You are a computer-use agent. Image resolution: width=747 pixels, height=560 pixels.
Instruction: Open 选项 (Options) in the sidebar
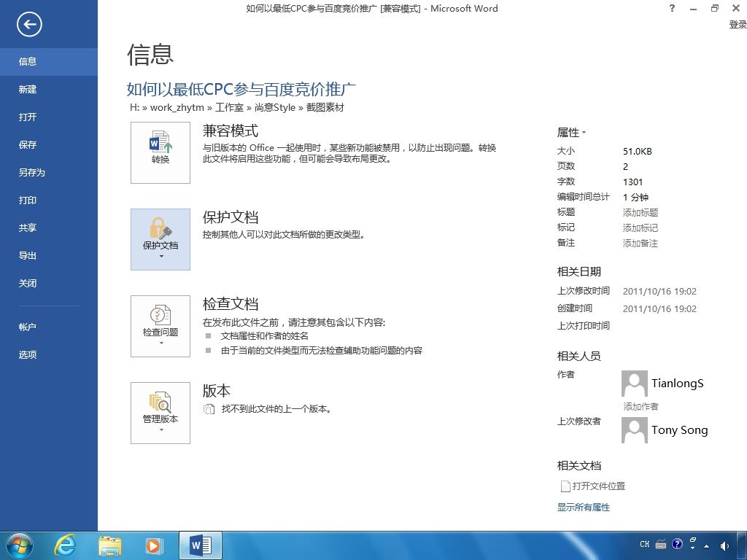49,355
